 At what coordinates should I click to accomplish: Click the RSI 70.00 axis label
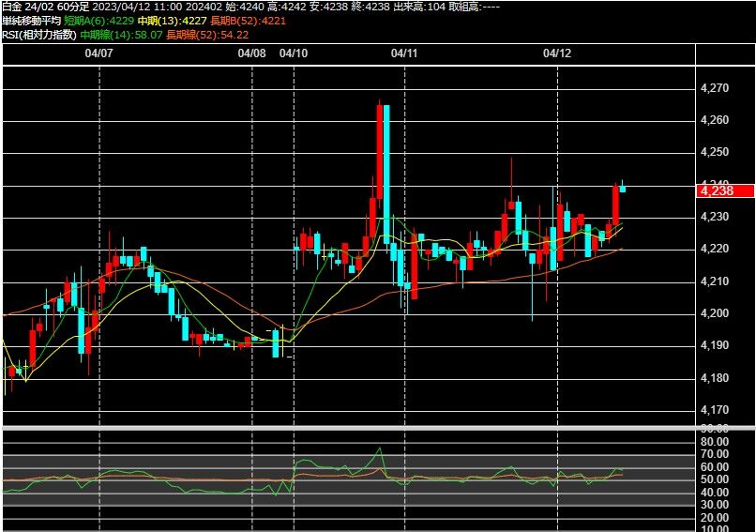[715, 454]
